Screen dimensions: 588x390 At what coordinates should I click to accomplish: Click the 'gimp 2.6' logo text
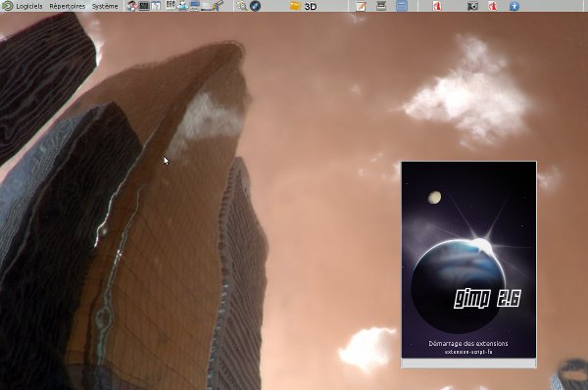(x=487, y=299)
